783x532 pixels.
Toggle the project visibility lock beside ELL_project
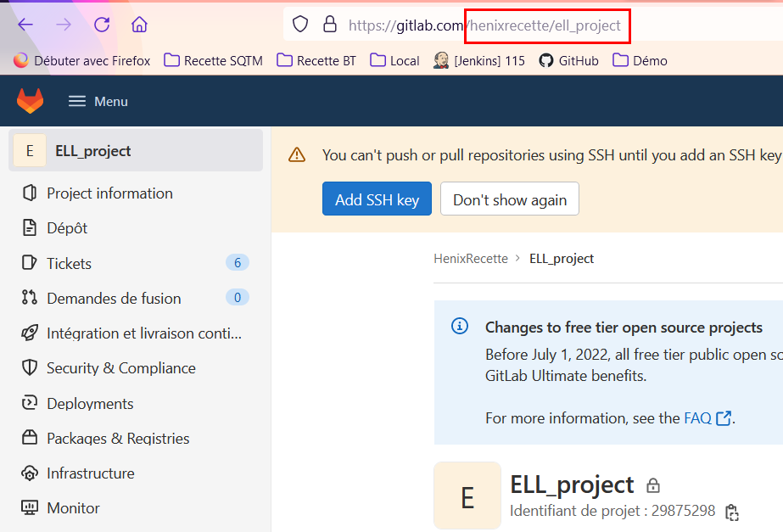click(x=652, y=484)
